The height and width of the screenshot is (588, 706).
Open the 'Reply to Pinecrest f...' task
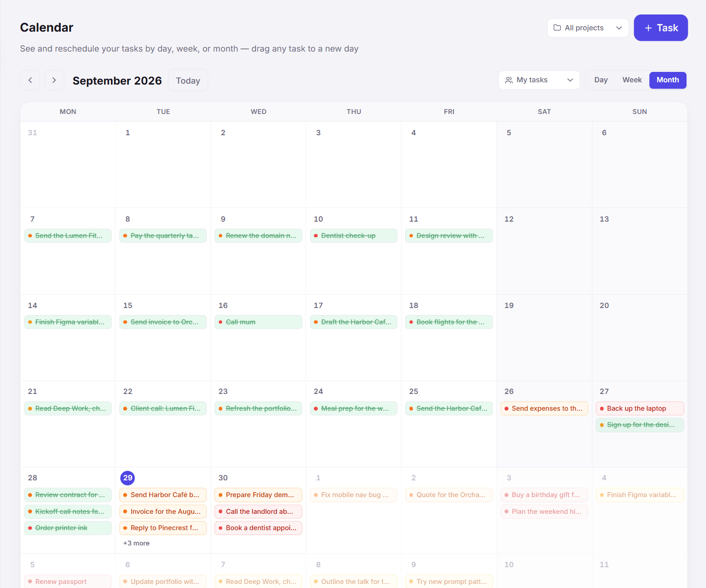(x=163, y=528)
